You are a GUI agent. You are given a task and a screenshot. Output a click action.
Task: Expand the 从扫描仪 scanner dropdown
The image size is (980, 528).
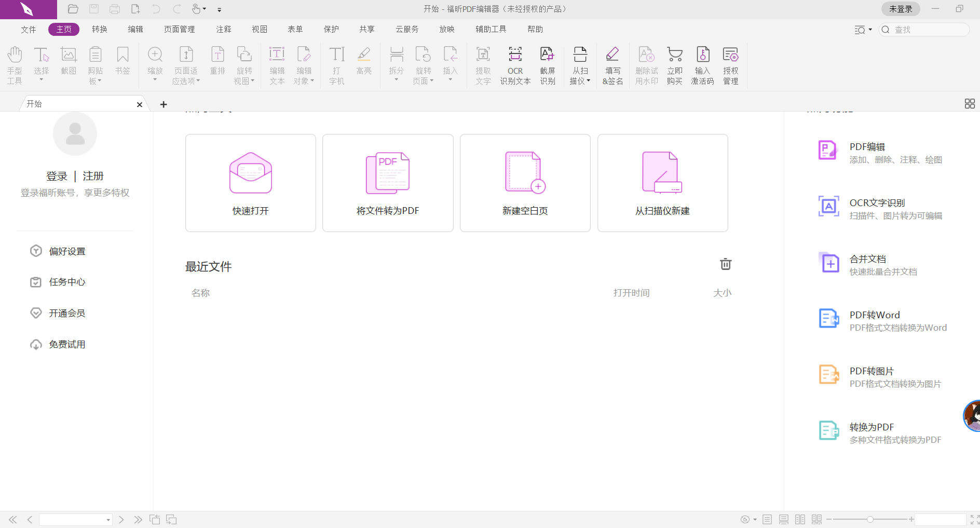(x=588, y=81)
